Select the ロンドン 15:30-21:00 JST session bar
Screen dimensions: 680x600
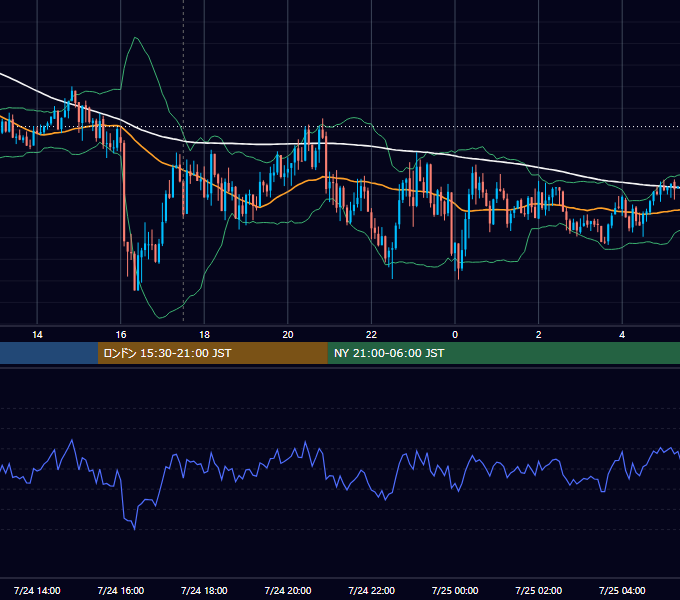[212, 353]
